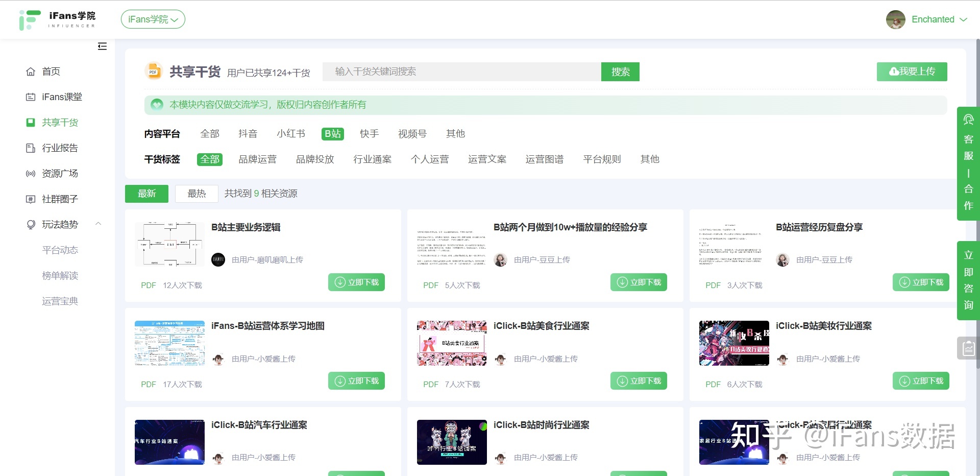
Task: Open 资源广场 broadcast icon
Action: point(31,174)
